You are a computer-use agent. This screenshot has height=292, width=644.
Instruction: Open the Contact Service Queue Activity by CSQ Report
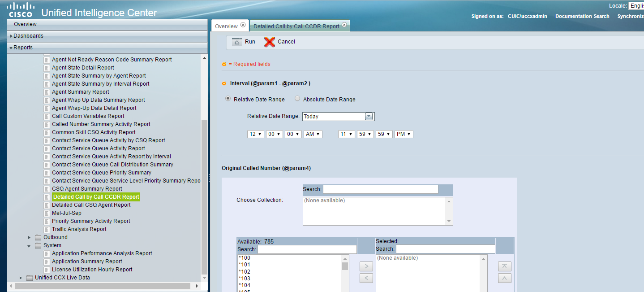[x=108, y=140]
